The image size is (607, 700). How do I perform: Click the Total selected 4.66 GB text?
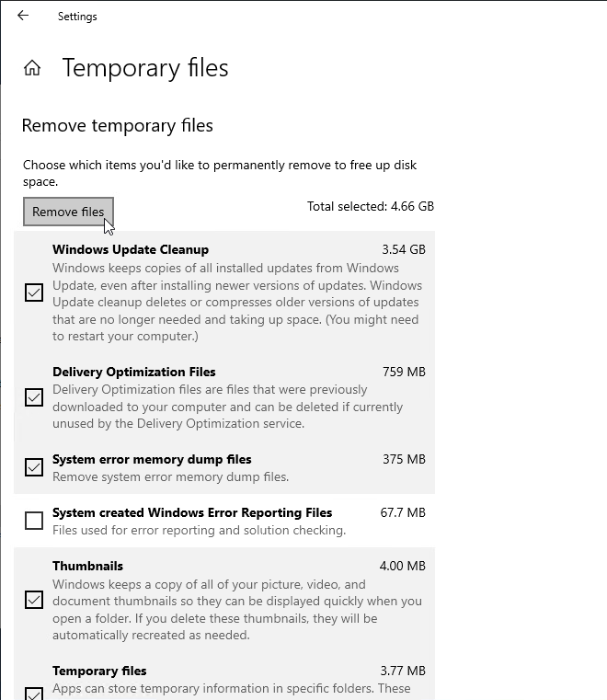point(371,206)
